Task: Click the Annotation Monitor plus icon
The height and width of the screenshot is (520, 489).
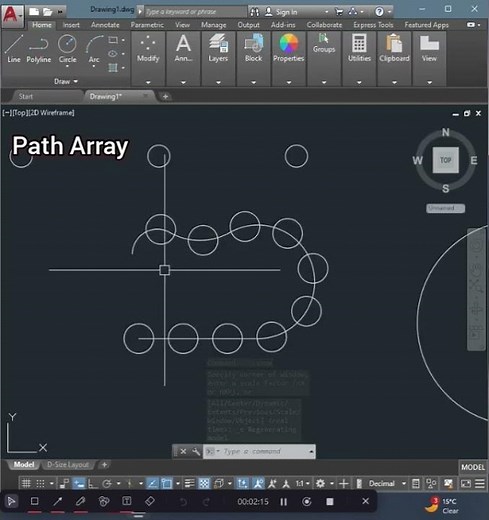Action: point(344,483)
